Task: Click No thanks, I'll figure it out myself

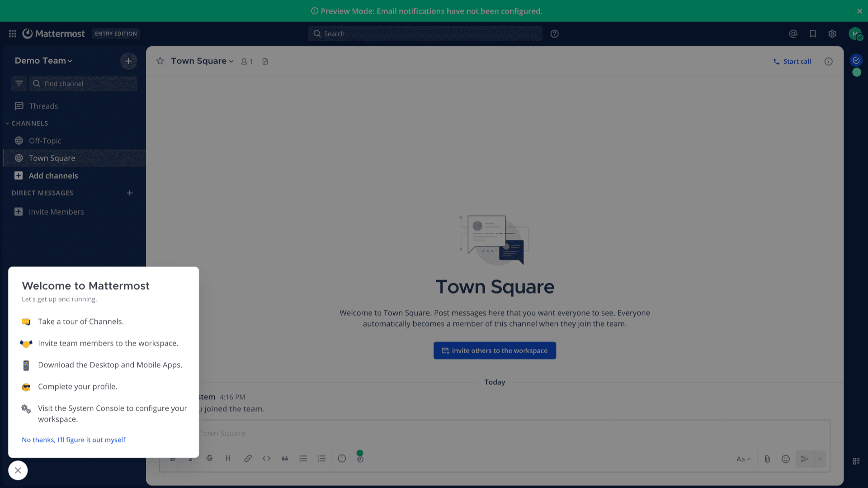Action: point(74,440)
